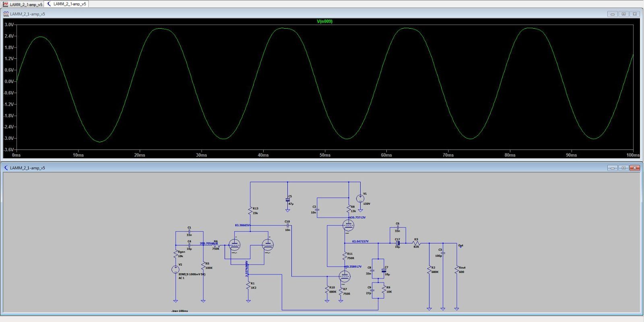Viewport: 644px width, 322px height.
Task: Click the C4 10µ capacitor symbol
Action: [x=189, y=245]
